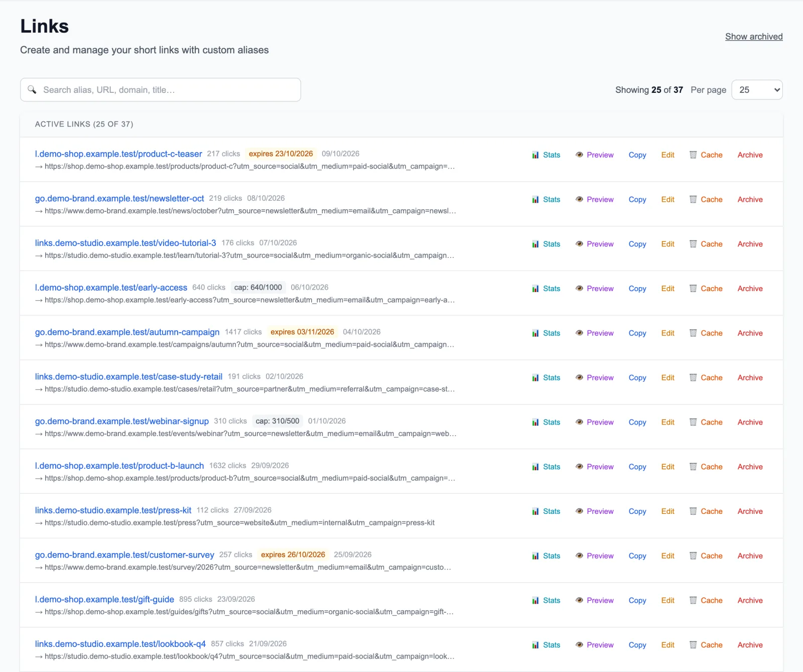
Task: Clear Cache for case-study-retail
Action: 706,378
